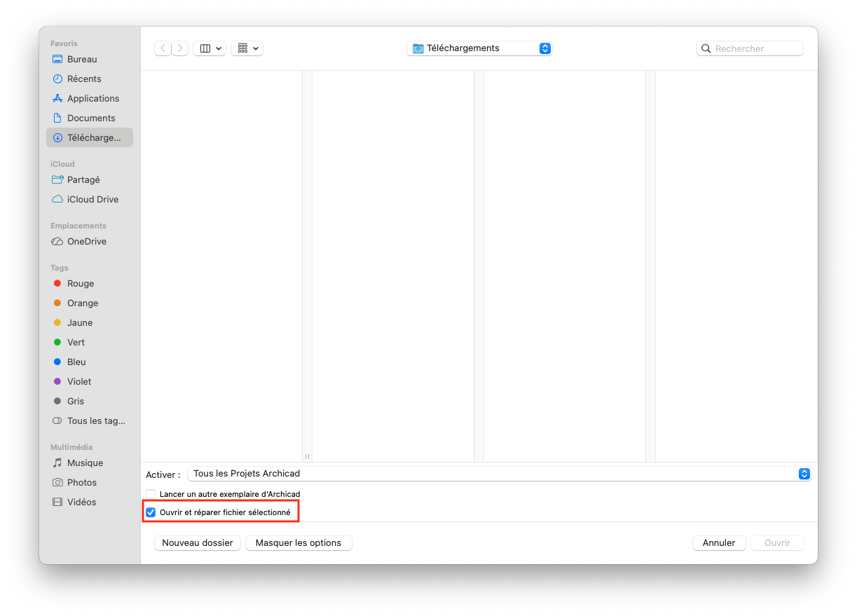Go forward with the right chevron button
Screen dimensions: 857x616
point(180,48)
